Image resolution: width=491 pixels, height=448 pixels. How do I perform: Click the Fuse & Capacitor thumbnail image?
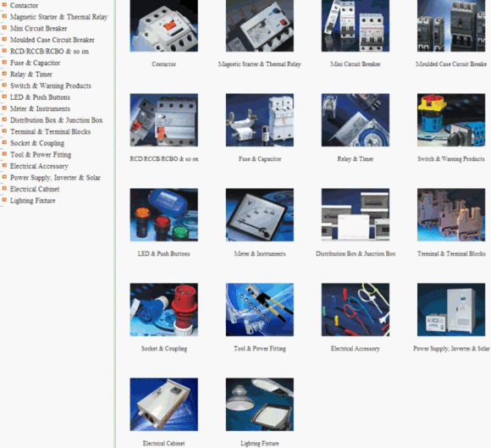260,120
